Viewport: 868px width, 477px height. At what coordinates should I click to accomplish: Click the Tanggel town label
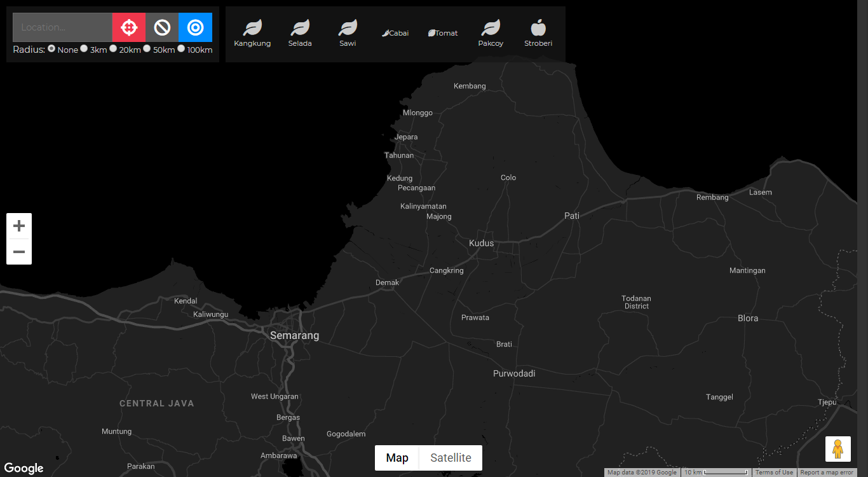pos(719,397)
